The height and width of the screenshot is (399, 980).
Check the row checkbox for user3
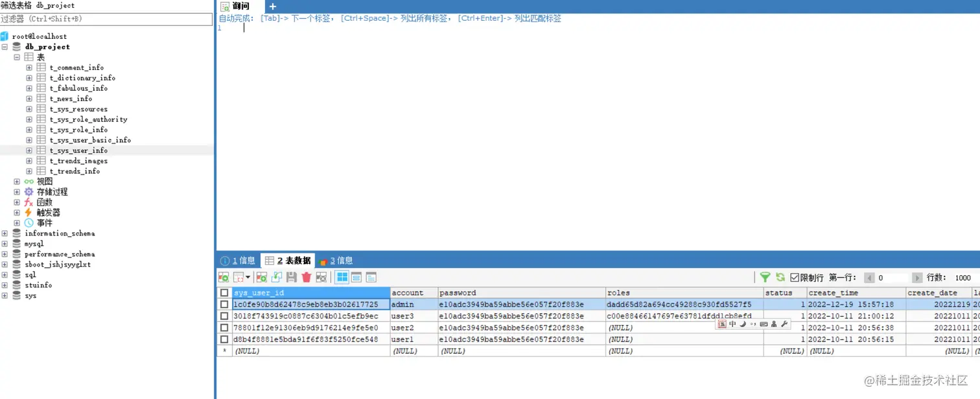point(224,316)
